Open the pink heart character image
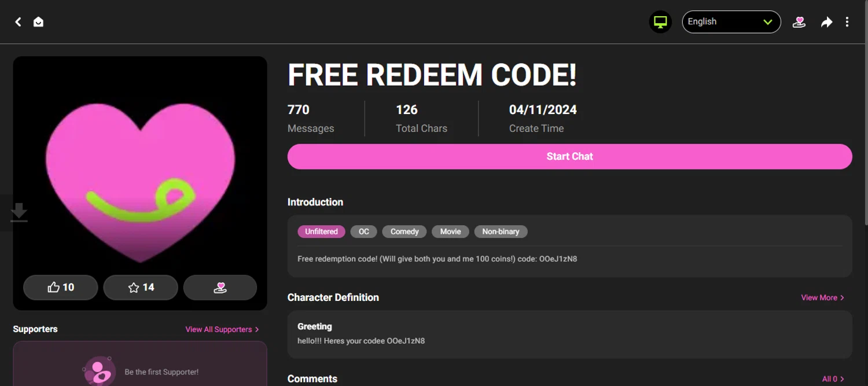The image size is (868, 386). point(140,182)
